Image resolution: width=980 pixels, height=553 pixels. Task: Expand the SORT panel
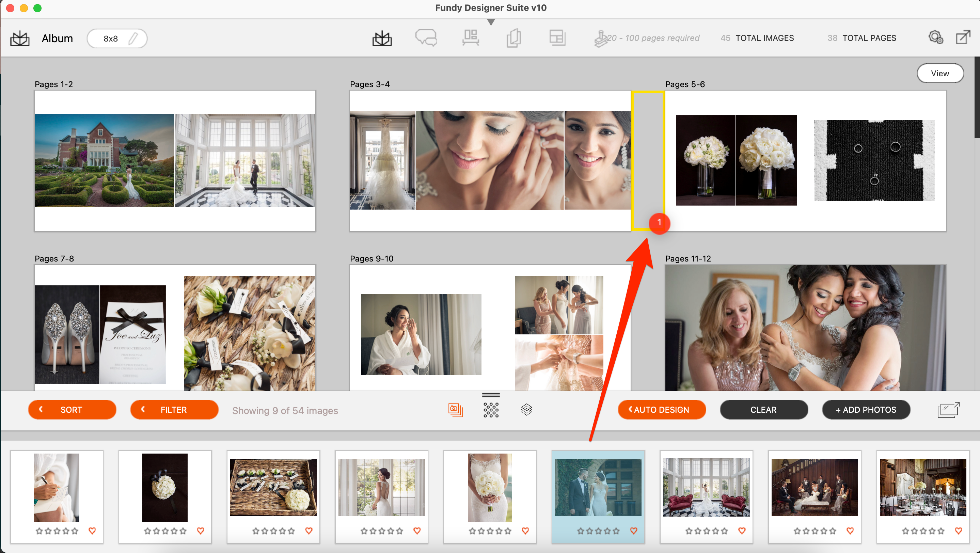(72, 410)
